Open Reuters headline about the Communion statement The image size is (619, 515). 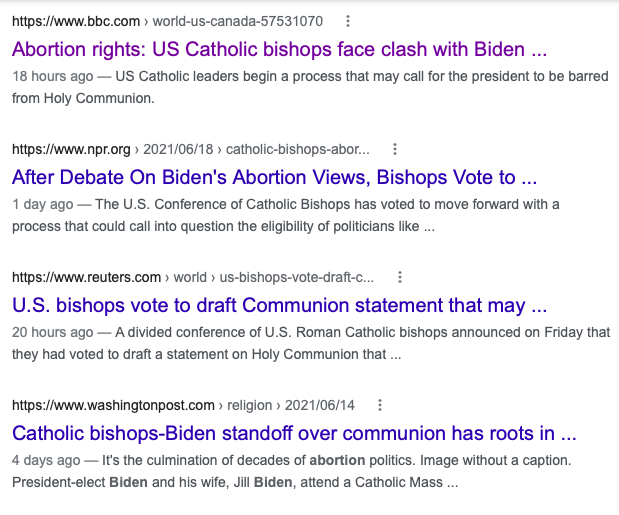pos(279,305)
